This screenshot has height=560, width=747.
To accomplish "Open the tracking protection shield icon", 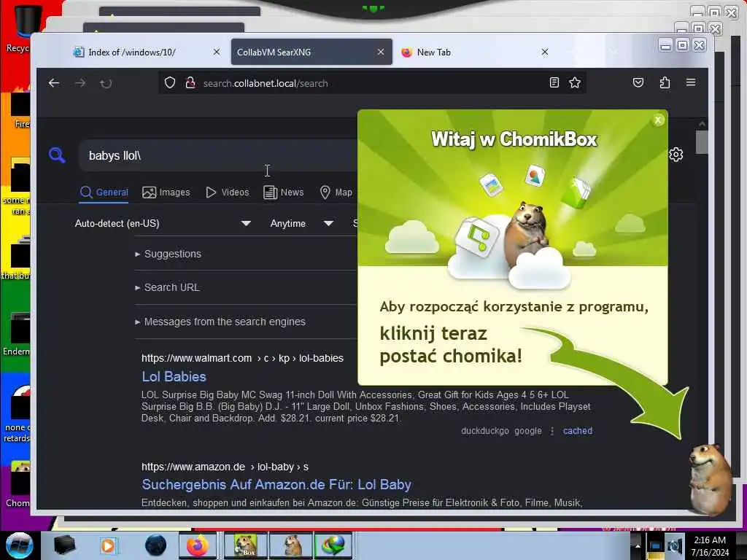I will pyautogui.click(x=170, y=83).
